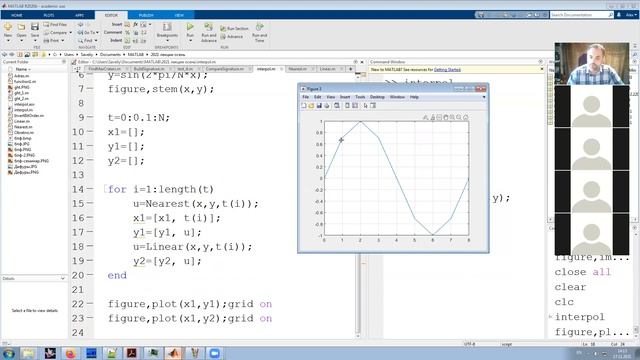Image resolution: width=640 pixels, height=360 pixels.
Task: Open the New dropdown arrow
Action: click(x=8, y=41)
